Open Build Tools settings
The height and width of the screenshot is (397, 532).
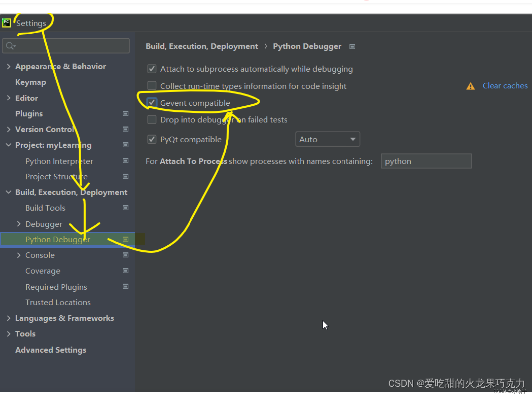coord(45,208)
